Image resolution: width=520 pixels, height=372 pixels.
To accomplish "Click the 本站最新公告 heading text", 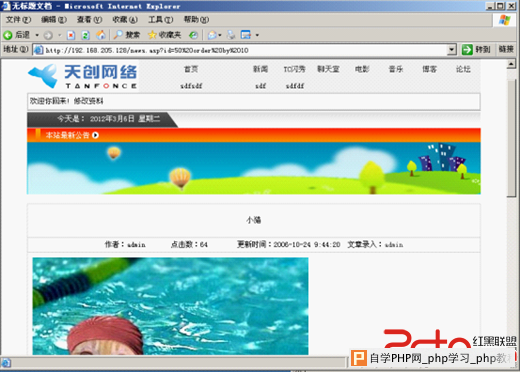I will [67, 135].
